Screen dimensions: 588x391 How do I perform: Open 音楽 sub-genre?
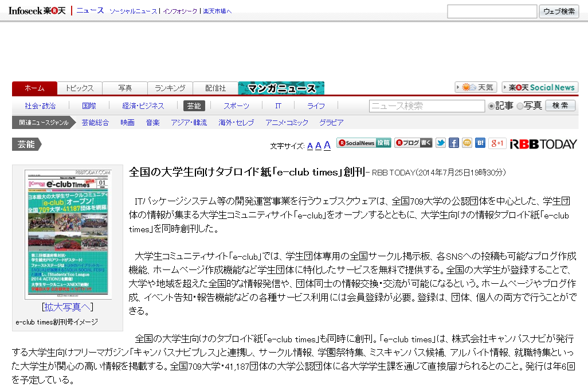(x=152, y=122)
